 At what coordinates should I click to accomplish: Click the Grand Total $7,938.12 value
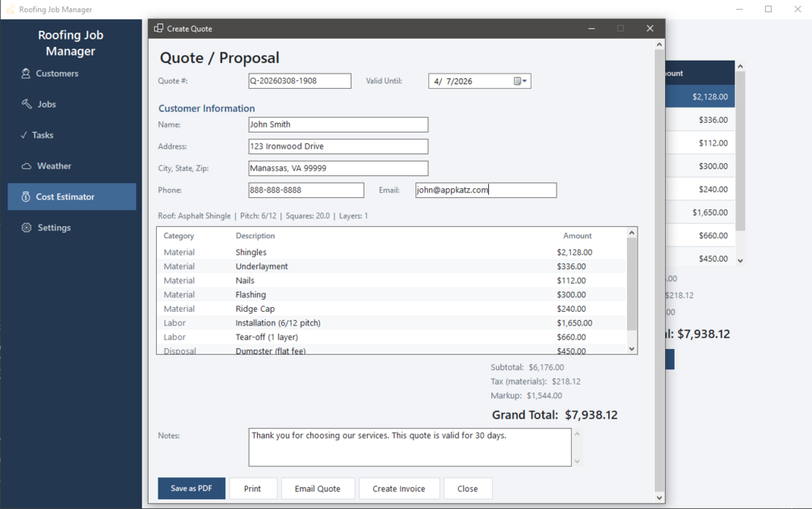click(591, 415)
